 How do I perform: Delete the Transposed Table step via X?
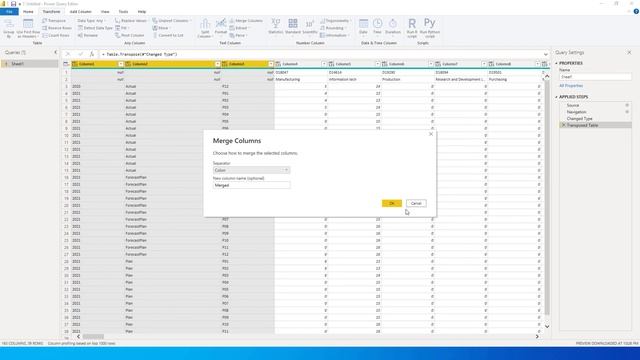click(564, 125)
